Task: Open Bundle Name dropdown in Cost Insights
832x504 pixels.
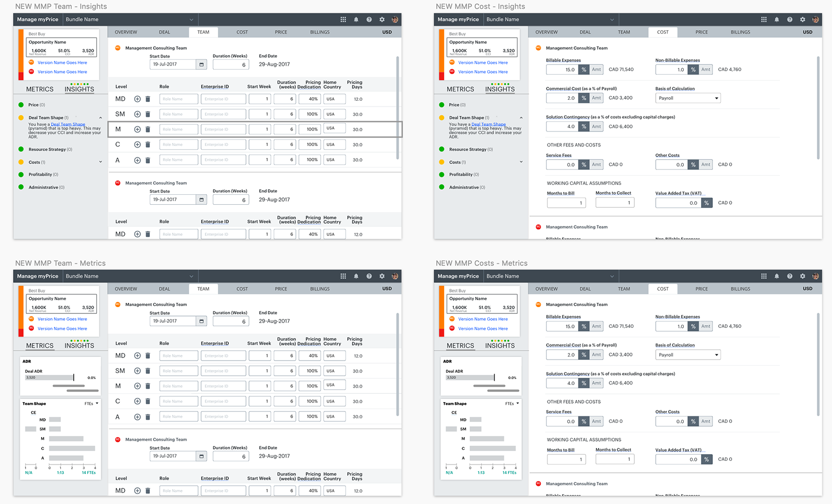Action: coord(550,19)
